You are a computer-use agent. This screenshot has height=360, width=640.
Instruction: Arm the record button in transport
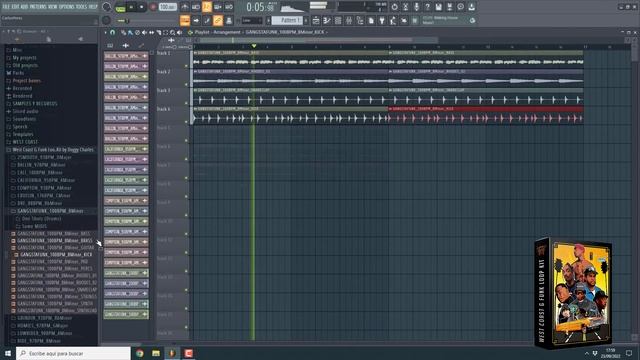(153, 7)
